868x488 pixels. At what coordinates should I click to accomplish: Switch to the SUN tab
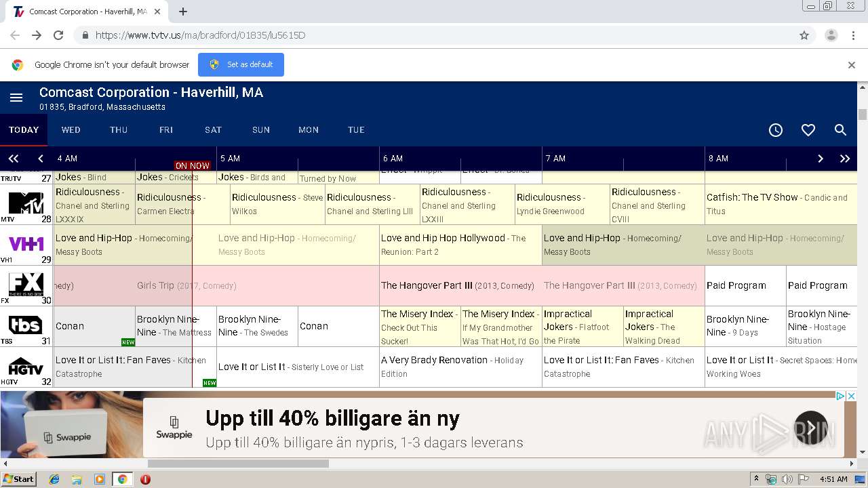[x=261, y=130]
